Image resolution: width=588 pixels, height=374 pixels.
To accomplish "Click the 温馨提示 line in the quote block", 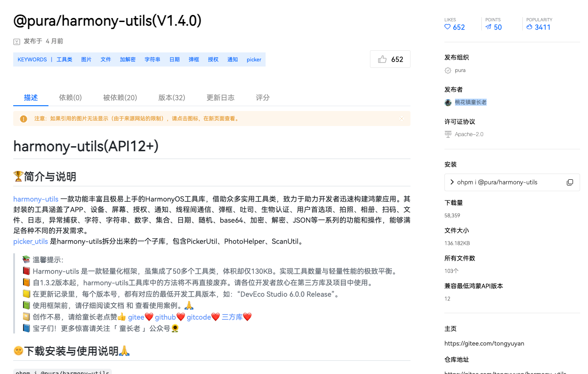I will tap(43, 260).
